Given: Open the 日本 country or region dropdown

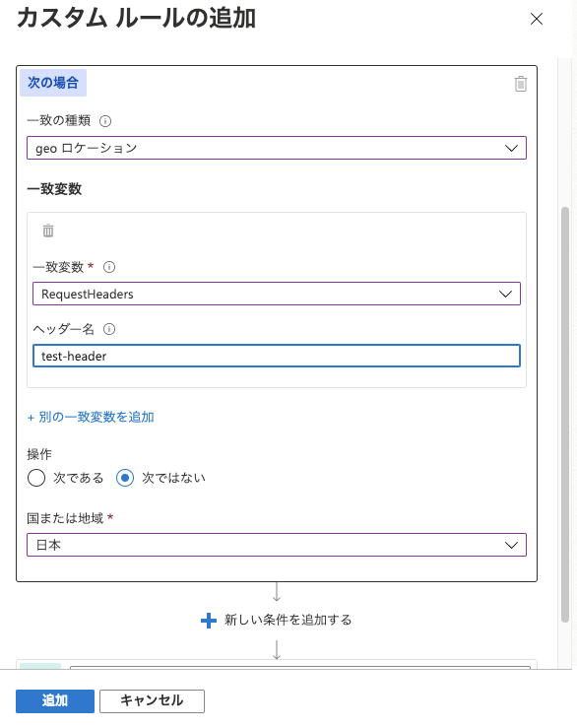Looking at the screenshot, I should pyautogui.click(x=277, y=545).
